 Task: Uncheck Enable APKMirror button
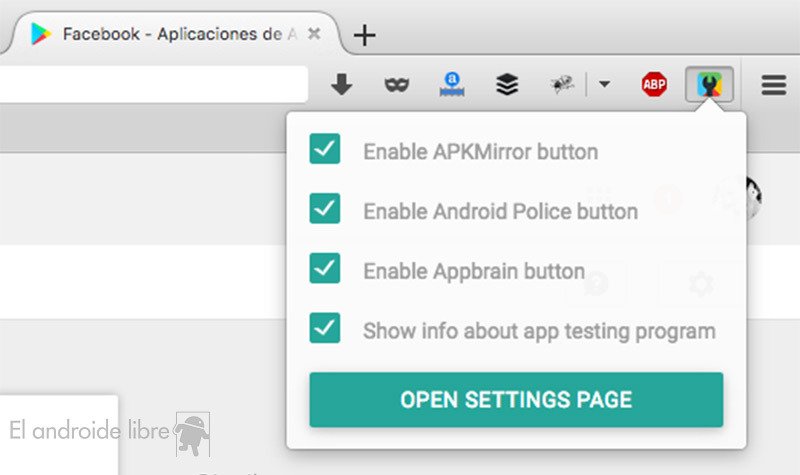point(325,151)
